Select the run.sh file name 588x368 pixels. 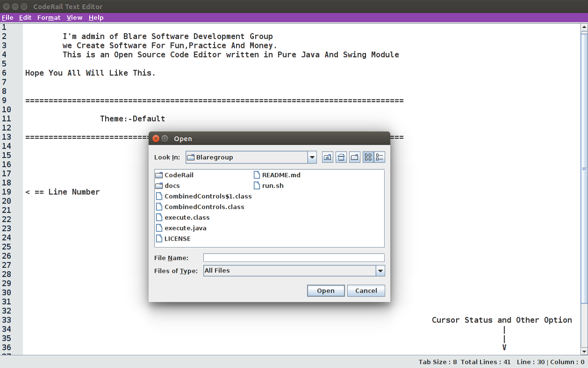tap(273, 186)
